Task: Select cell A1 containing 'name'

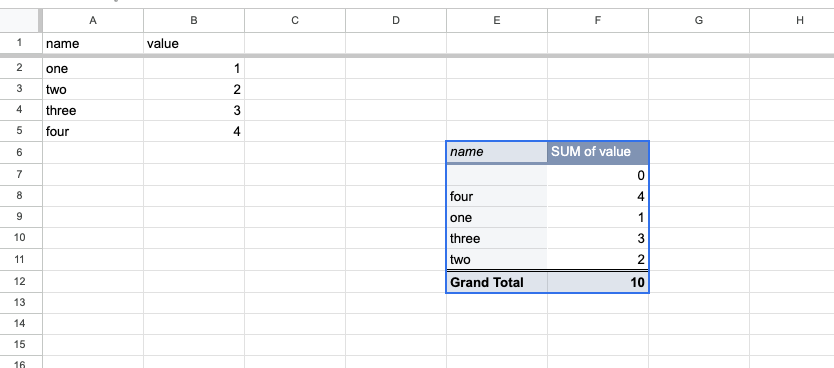Action: click(x=93, y=43)
